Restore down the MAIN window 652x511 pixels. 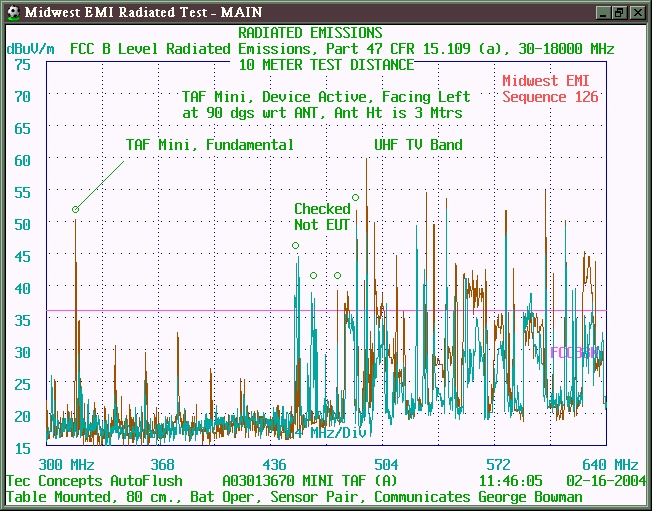pos(619,11)
